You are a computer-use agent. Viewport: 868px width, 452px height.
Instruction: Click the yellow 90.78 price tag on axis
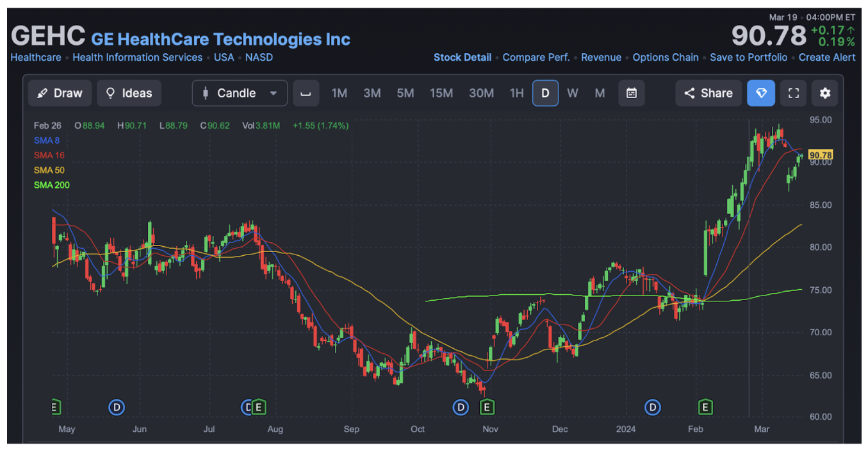[821, 155]
